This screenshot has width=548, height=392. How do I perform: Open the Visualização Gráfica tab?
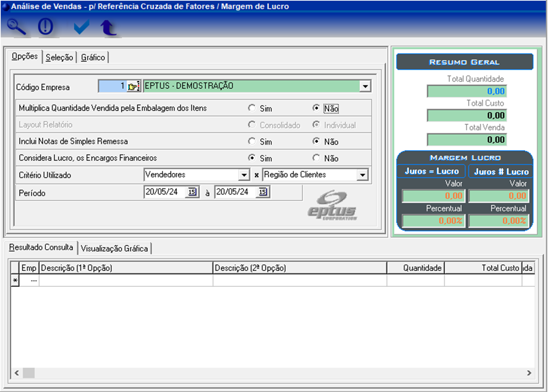click(x=114, y=249)
